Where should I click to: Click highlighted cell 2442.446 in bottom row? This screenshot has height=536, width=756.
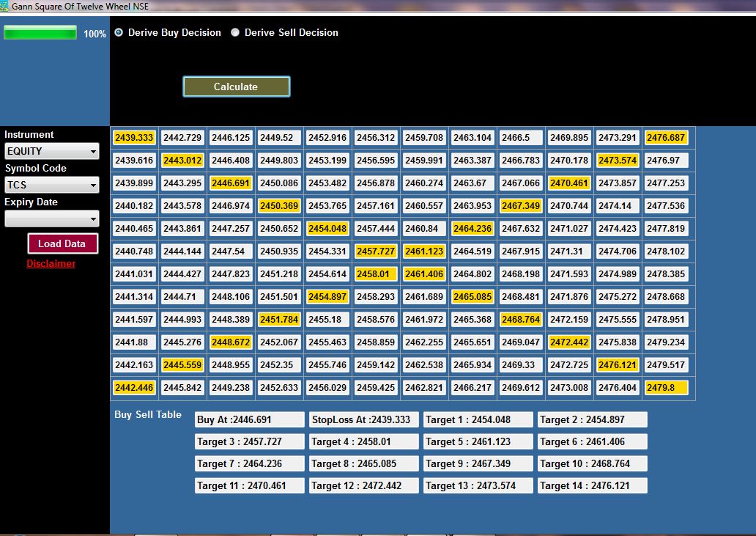click(x=134, y=388)
